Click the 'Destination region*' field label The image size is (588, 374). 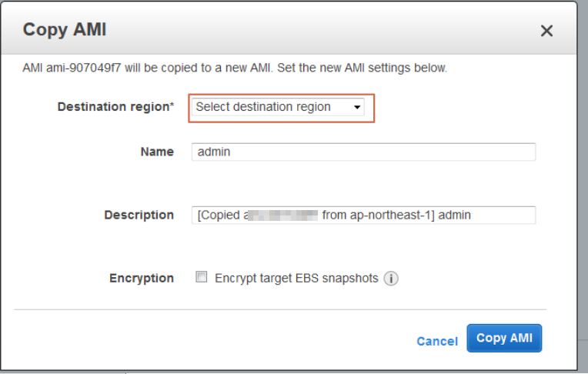pos(115,107)
